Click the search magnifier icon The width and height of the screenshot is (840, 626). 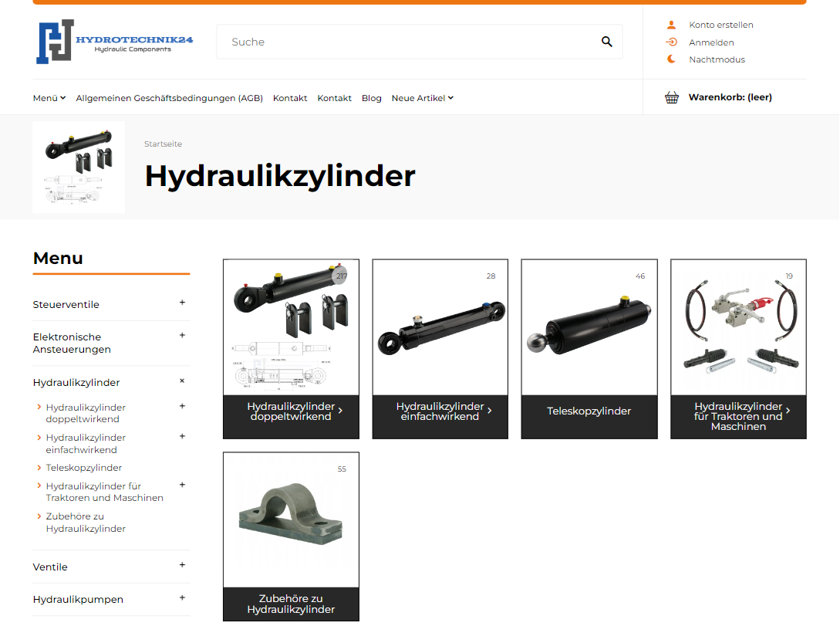coord(606,42)
